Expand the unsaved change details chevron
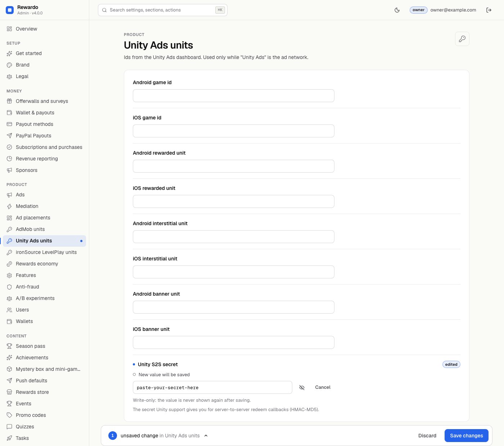Screen dimensions: 504x446 (x=206, y=436)
